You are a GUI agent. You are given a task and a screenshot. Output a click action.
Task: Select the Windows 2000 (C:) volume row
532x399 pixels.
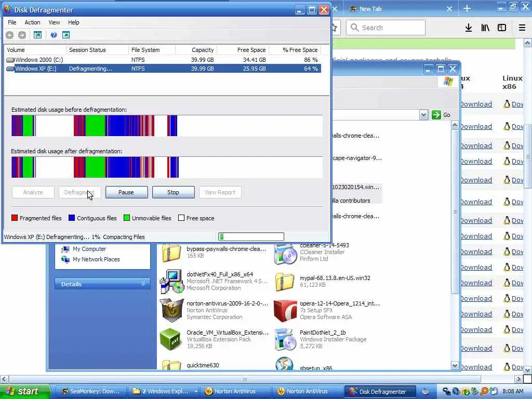[x=163, y=60]
